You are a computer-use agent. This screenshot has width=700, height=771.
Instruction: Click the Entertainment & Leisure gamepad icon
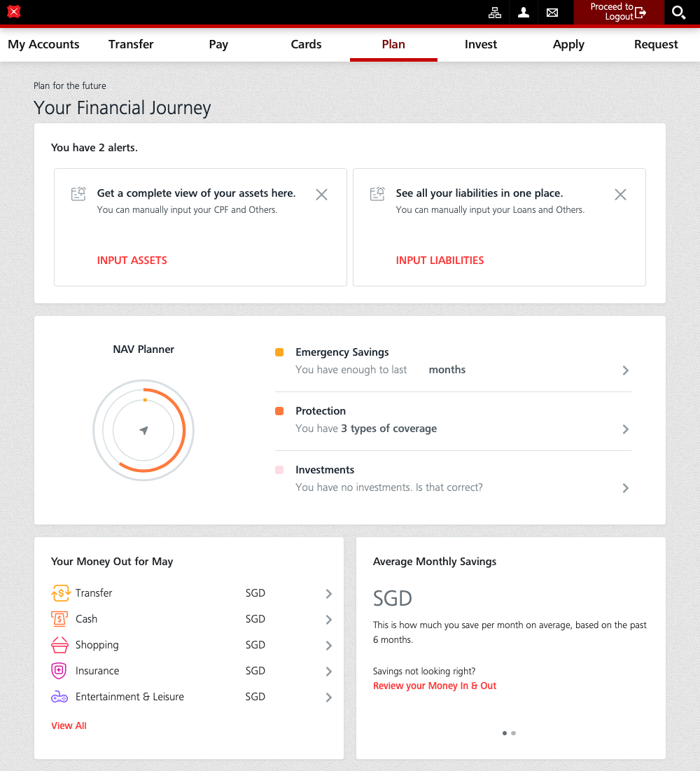59,697
